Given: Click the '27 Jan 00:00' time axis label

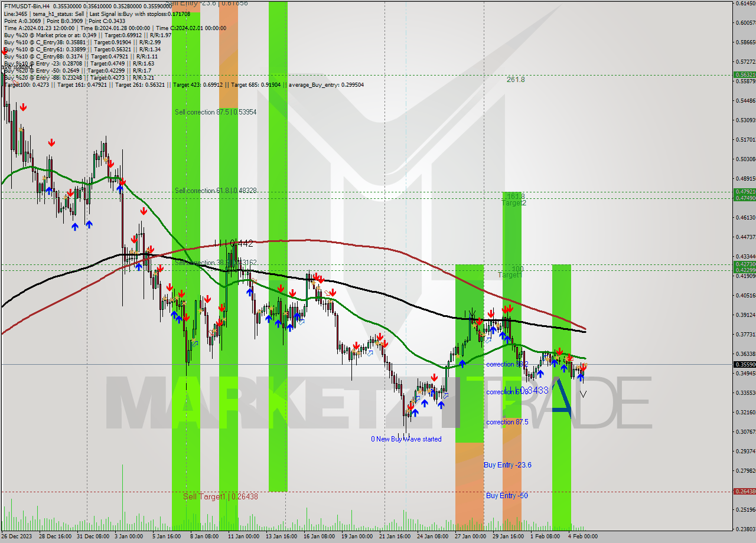Looking at the screenshot, I should pos(471,537).
